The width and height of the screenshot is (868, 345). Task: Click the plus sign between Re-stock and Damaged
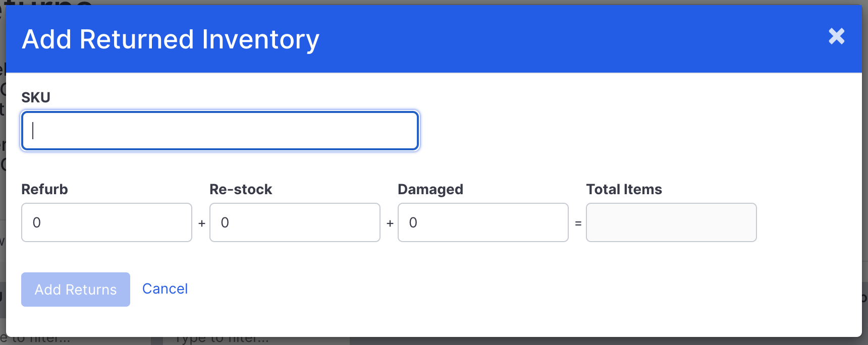389,222
